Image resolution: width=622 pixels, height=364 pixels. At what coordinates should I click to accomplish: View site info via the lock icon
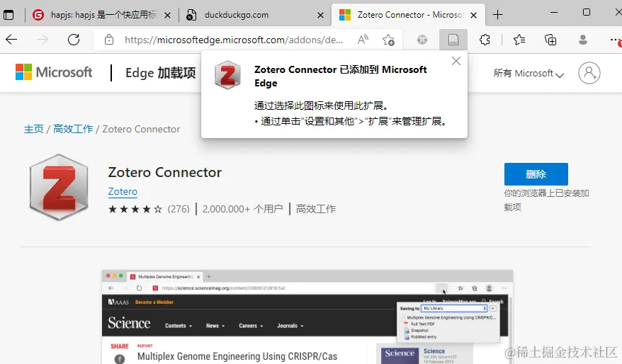108,40
